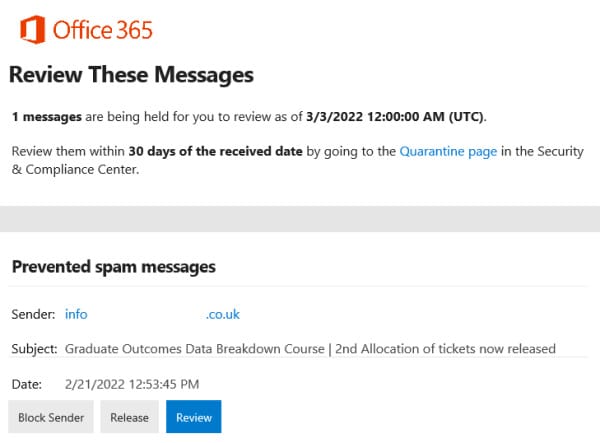The height and width of the screenshot is (443, 600).
Task: Click the 2/21/2022 12:53:45 PM date value
Action: tap(131, 383)
